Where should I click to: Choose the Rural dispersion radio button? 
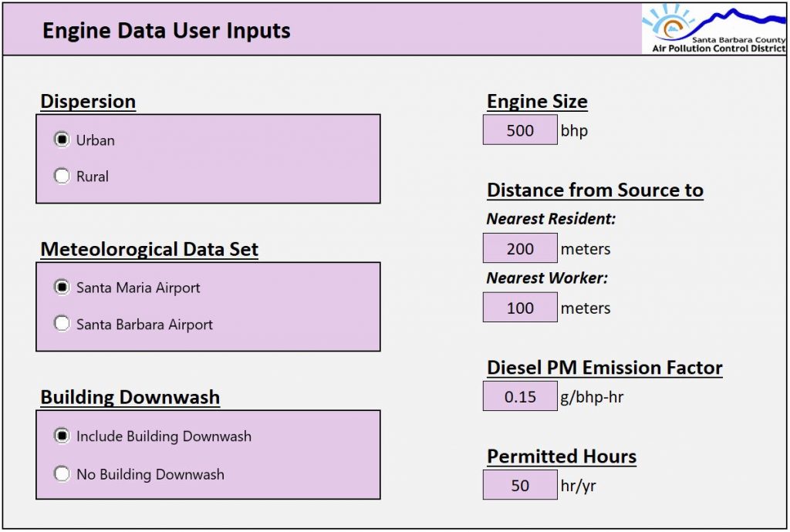click(x=62, y=177)
